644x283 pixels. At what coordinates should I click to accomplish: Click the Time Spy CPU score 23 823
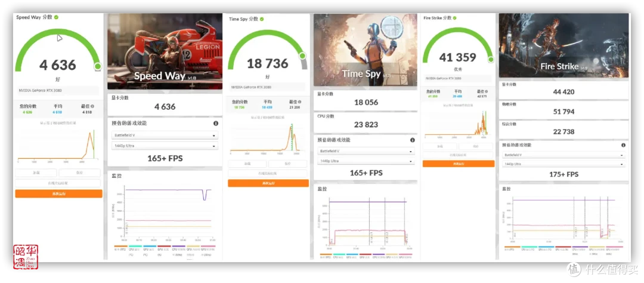pyautogui.click(x=366, y=125)
